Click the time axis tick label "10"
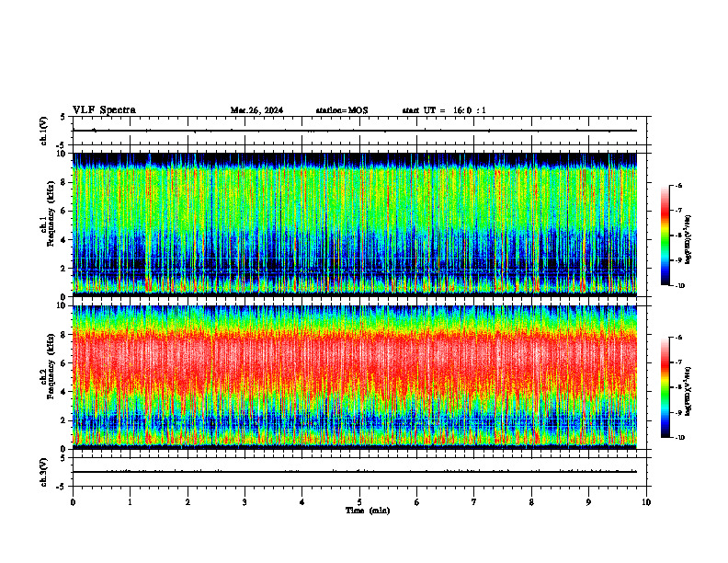This screenshot has height=563, width=728. 646,502
